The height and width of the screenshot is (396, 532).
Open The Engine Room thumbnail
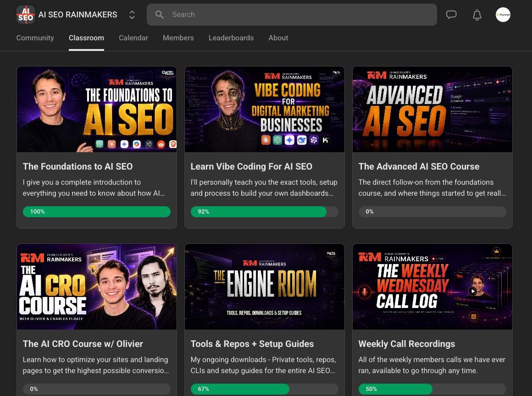coord(264,286)
